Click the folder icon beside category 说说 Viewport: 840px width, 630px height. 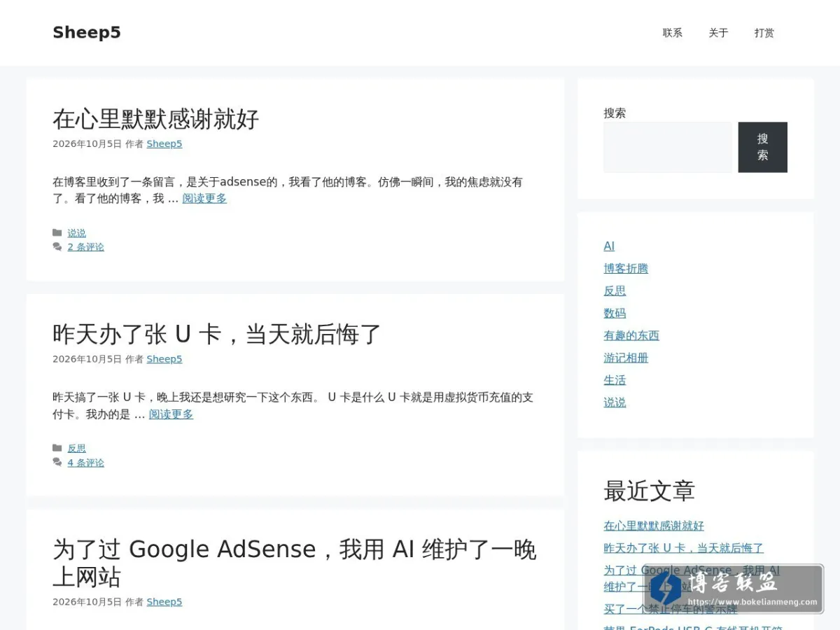(x=57, y=233)
